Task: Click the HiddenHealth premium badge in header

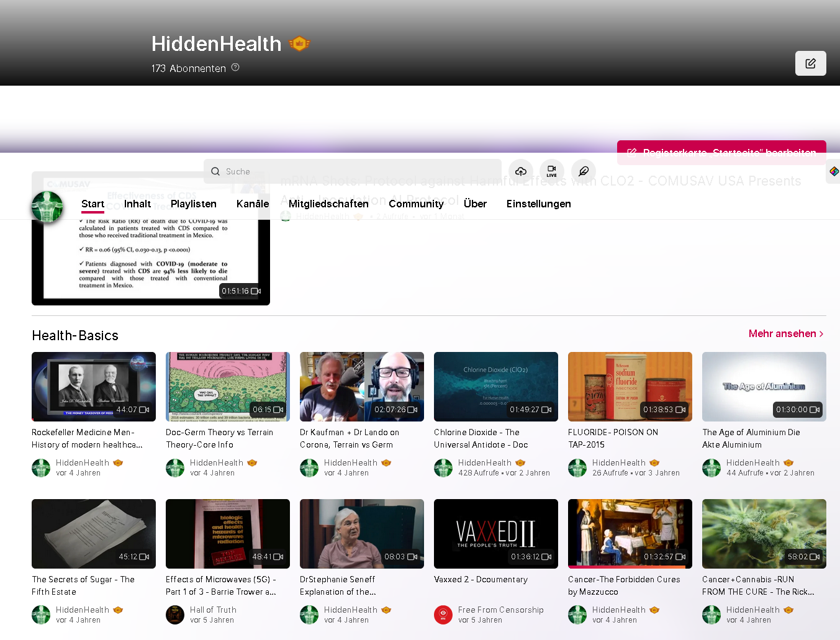Action: pos(299,43)
